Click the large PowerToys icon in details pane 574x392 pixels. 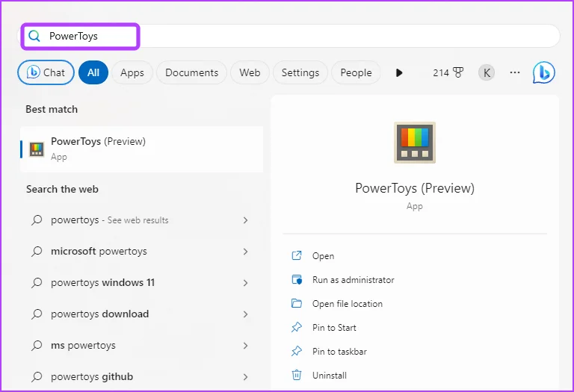pos(415,143)
